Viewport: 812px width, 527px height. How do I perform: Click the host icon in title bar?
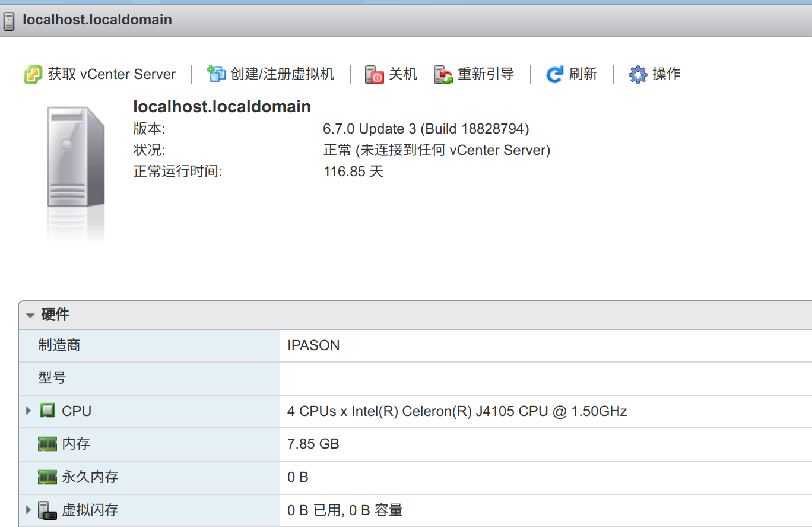tap(9, 20)
